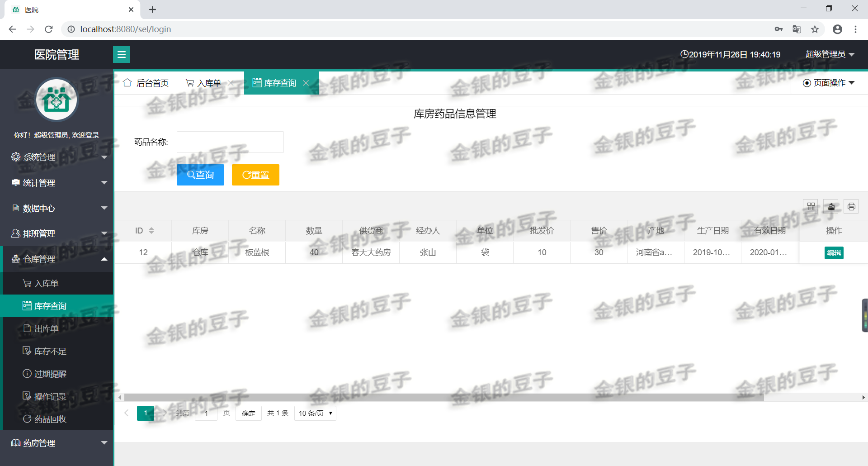This screenshot has height=466, width=868.
Task: Click the yellow 重置 reset button
Action: [x=255, y=175]
